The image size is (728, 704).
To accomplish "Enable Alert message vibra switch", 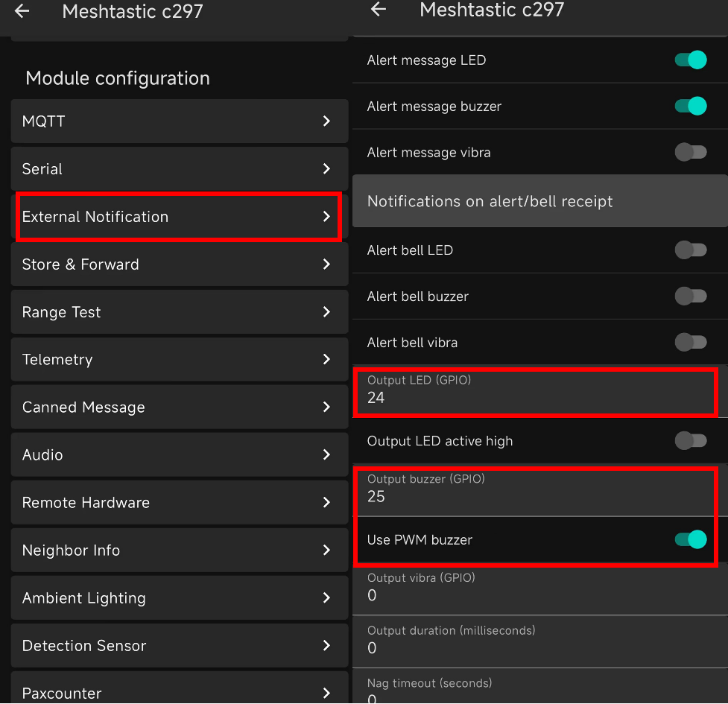I will 691,152.
